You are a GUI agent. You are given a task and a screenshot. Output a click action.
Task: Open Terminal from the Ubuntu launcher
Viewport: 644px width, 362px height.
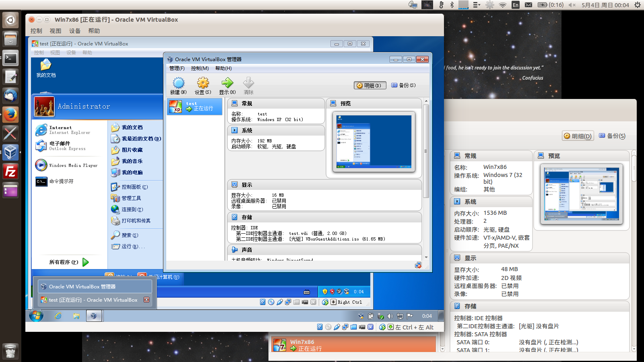[x=10, y=58]
